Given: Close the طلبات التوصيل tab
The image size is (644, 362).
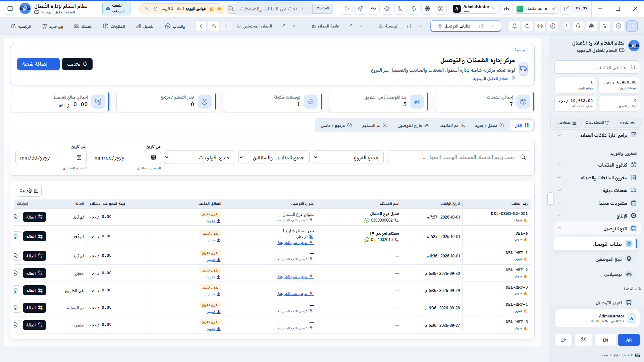Looking at the screenshot, I should pos(492,26).
